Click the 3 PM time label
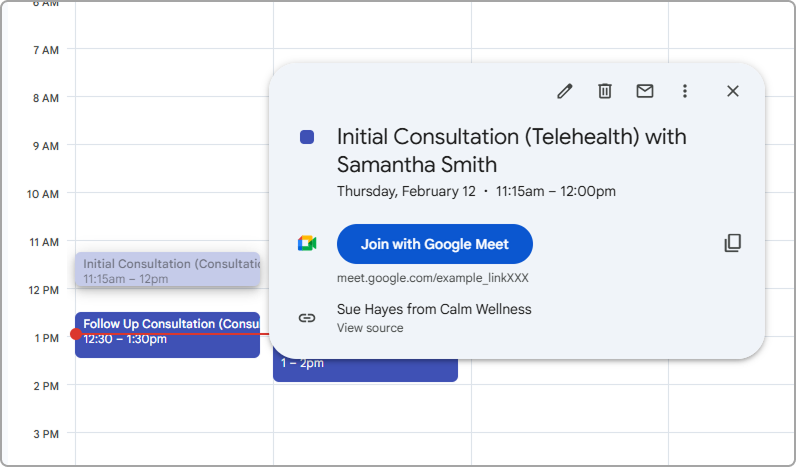This screenshot has width=796, height=467. 46,434
